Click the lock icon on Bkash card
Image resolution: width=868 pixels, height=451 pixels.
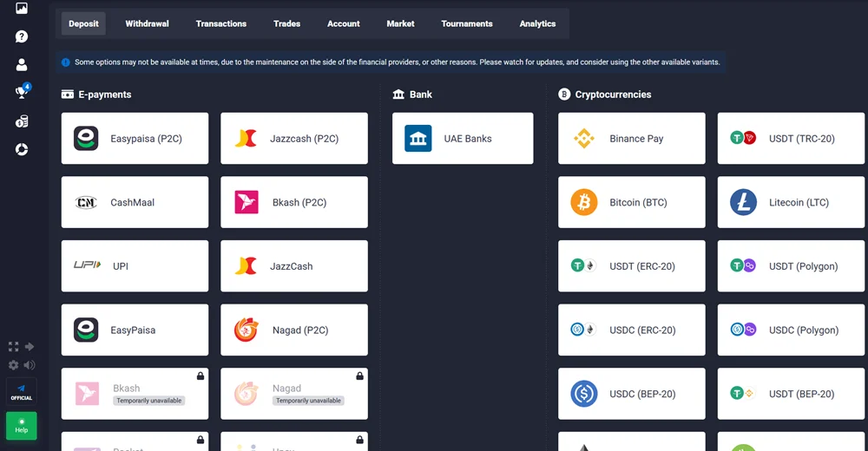[x=201, y=376]
